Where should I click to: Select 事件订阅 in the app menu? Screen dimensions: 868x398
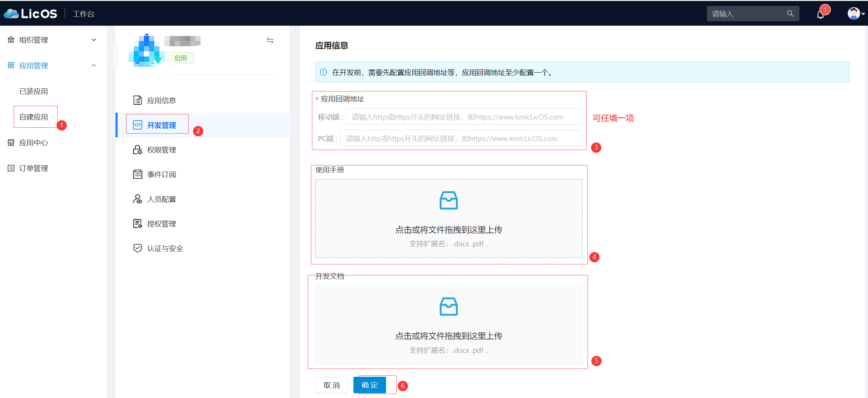click(x=203, y=174)
